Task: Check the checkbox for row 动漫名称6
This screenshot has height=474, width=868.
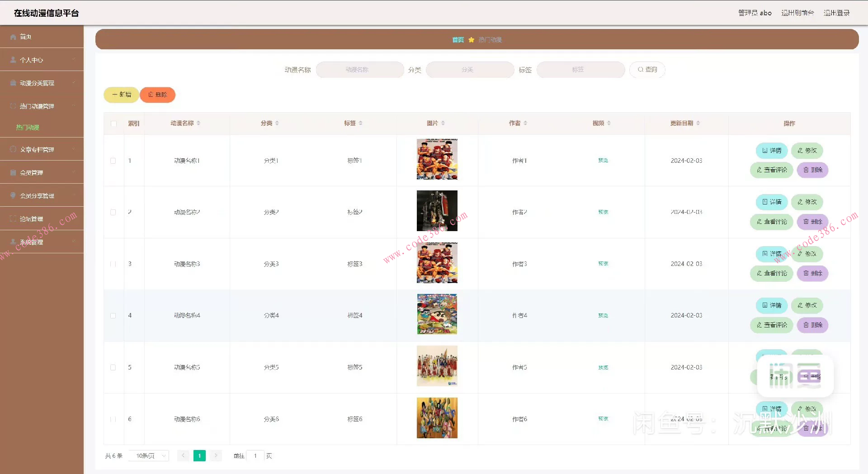Action: click(113, 419)
